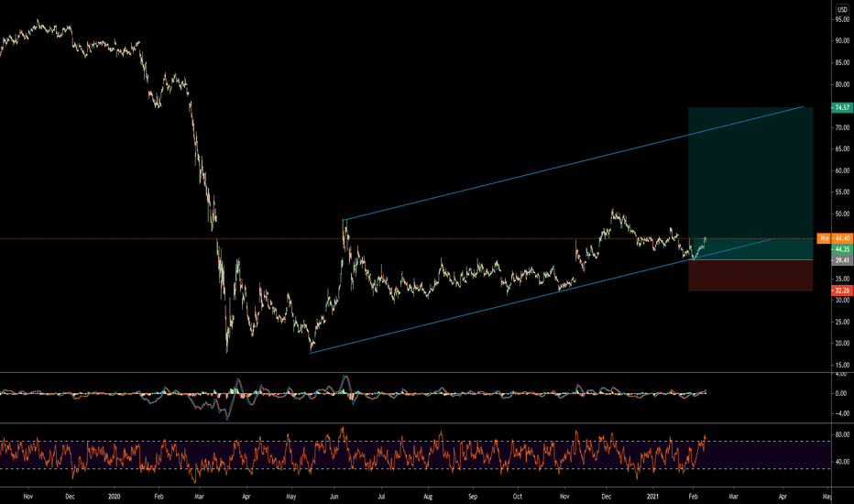
Task: Click the 35.00 price axis label
Action: (x=842, y=279)
